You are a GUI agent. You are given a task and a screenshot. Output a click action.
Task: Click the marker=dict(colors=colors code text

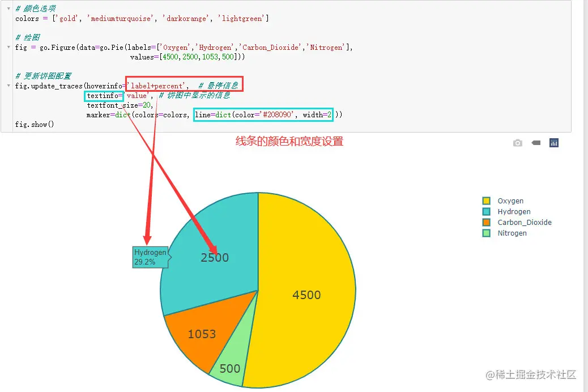click(x=137, y=115)
